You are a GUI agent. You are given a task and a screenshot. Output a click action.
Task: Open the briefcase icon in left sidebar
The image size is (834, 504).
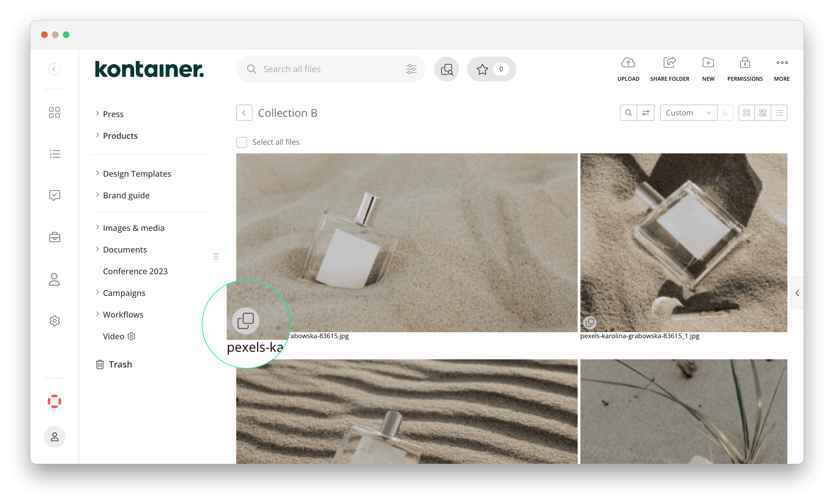tap(54, 237)
